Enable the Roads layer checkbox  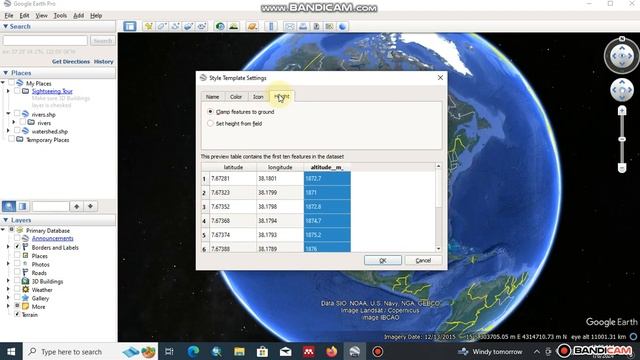(17, 272)
